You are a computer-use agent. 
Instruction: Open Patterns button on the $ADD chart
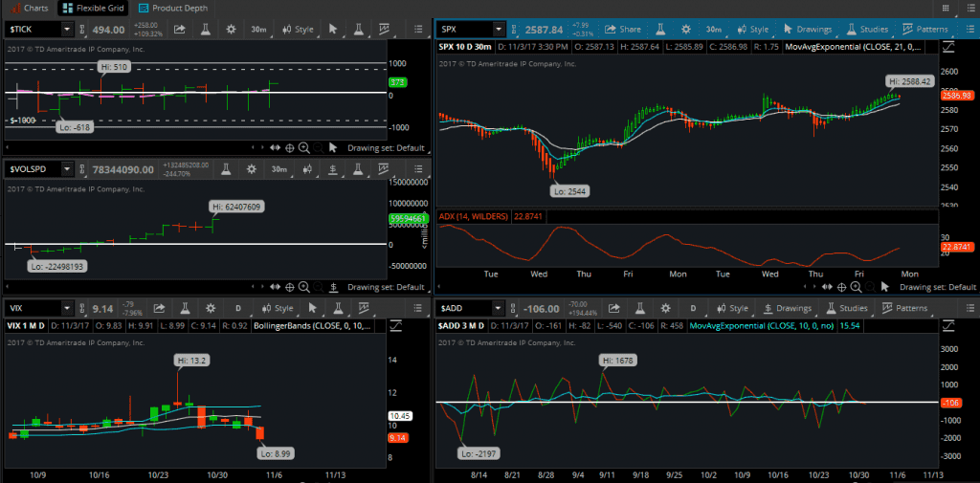904,308
